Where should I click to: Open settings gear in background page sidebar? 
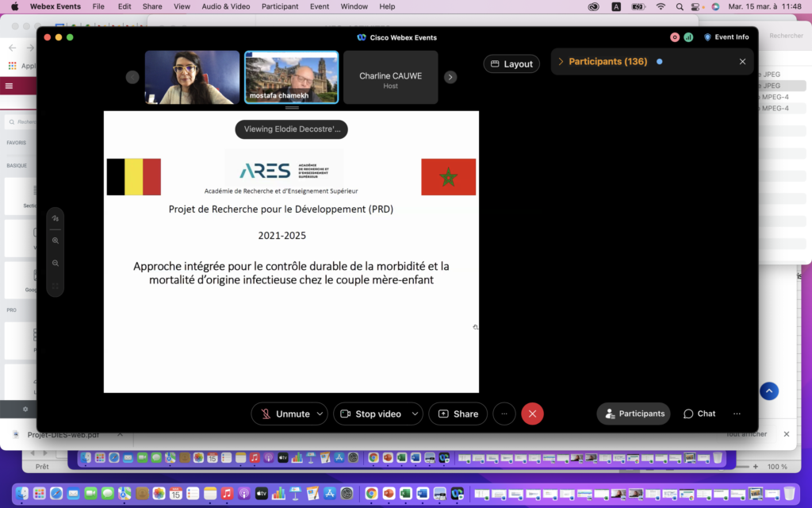pyautogui.click(x=25, y=409)
